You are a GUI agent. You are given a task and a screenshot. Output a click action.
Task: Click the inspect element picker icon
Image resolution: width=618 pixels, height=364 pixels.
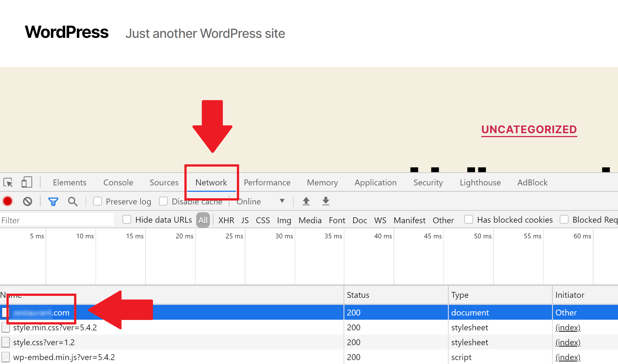click(x=8, y=183)
